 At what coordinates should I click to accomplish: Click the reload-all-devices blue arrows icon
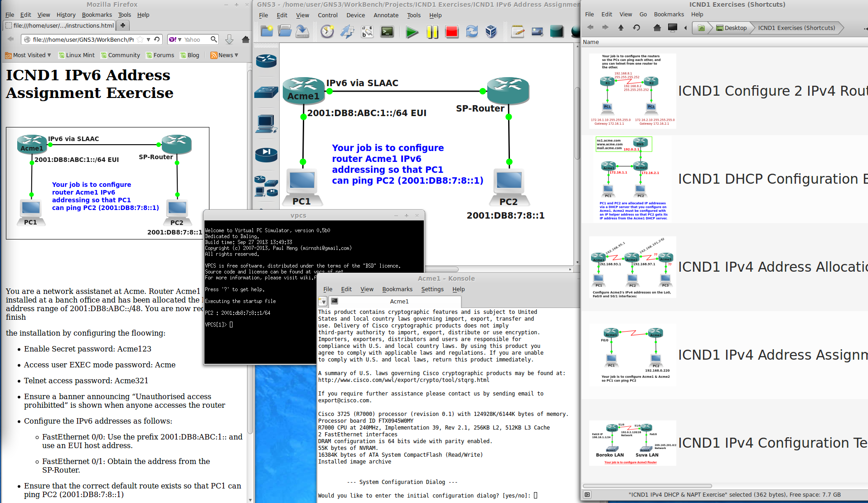[x=472, y=32]
